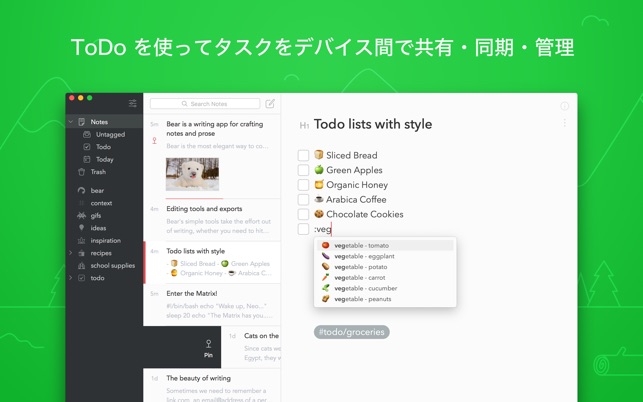Click the Today calendar icon
This screenshot has width=643, height=402.
(87, 159)
